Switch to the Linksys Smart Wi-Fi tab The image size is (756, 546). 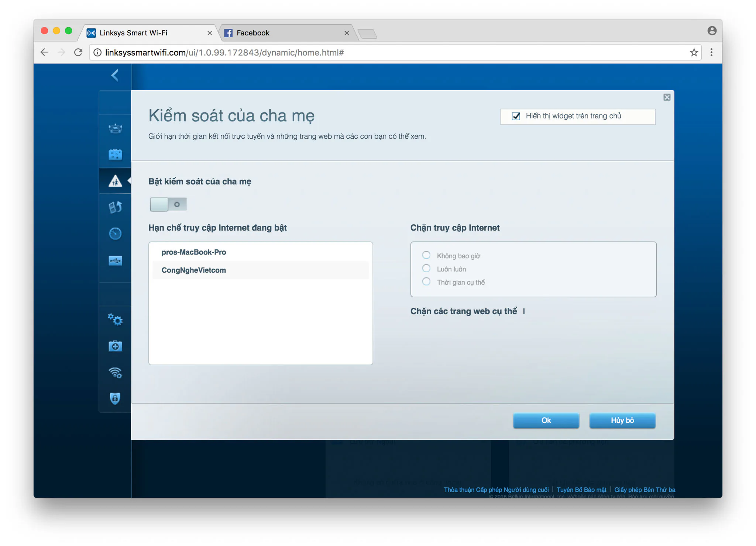tap(148, 33)
